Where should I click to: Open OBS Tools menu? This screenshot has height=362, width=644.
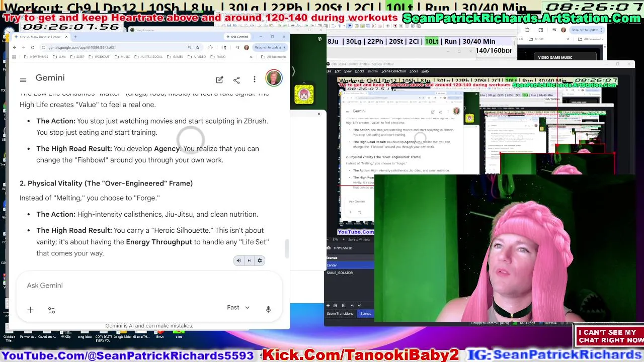[414, 71]
